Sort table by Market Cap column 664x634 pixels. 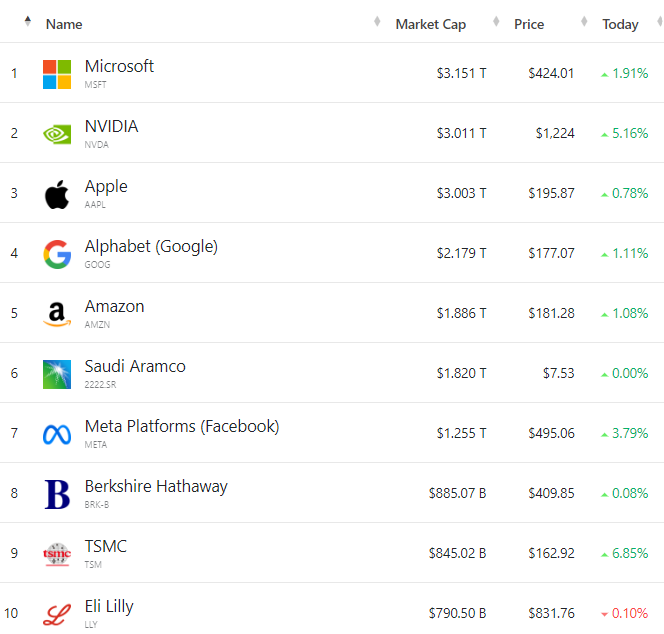tap(430, 24)
